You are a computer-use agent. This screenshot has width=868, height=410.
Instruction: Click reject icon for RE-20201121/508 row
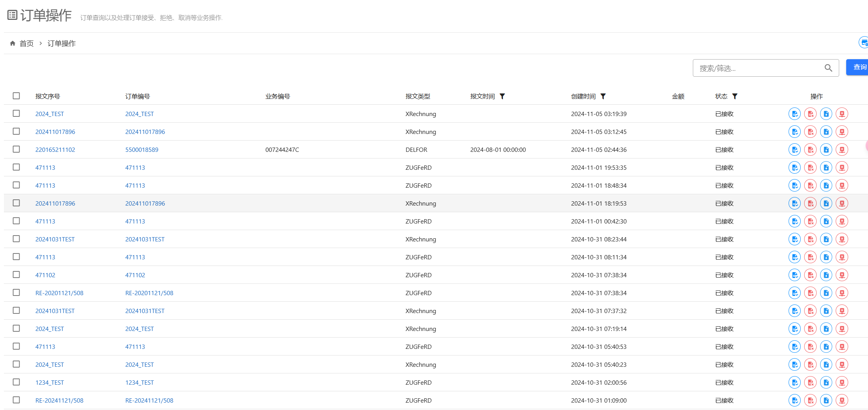810,293
